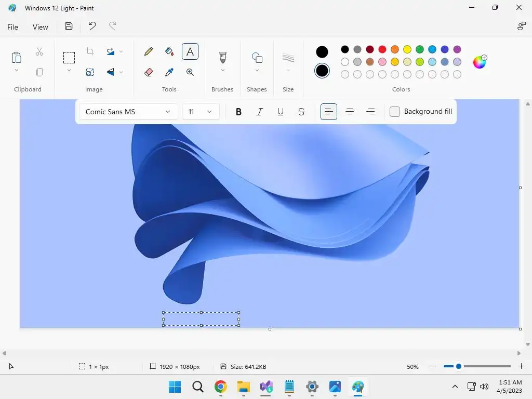Expand the Select options chevron
Image resolution: width=532 pixels, height=399 pixels.
(x=69, y=70)
